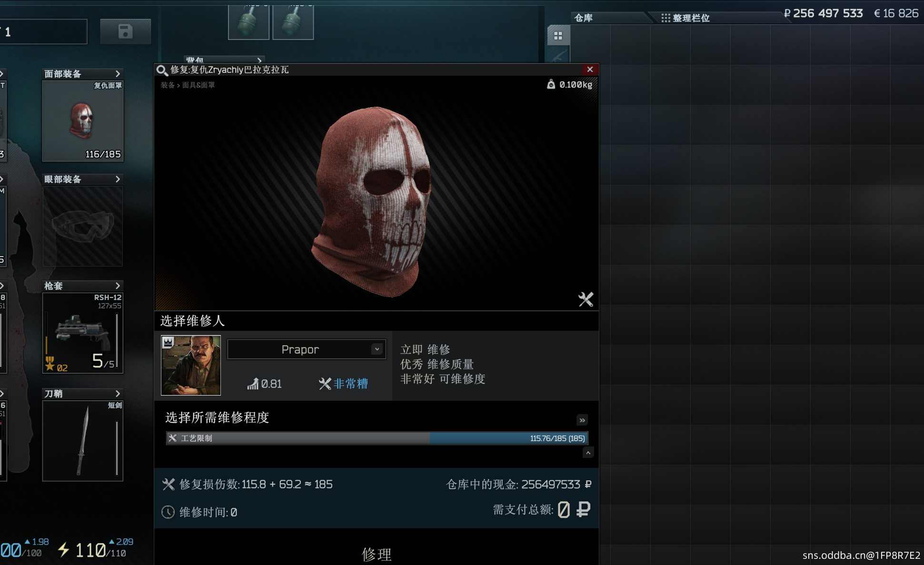This screenshot has height=565, width=924.
Task: Click the 116/185 durability on face mask
Action: pyautogui.click(x=103, y=154)
